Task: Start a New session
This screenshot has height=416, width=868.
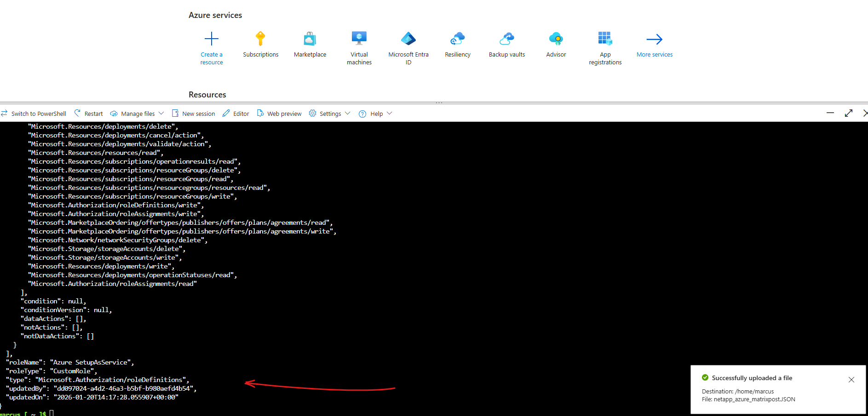Action: (194, 114)
